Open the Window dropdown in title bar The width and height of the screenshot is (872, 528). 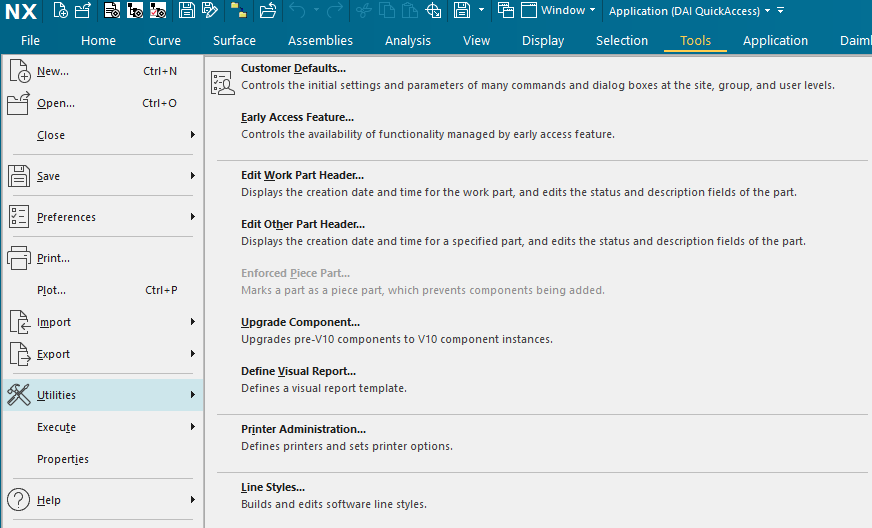(568, 11)
